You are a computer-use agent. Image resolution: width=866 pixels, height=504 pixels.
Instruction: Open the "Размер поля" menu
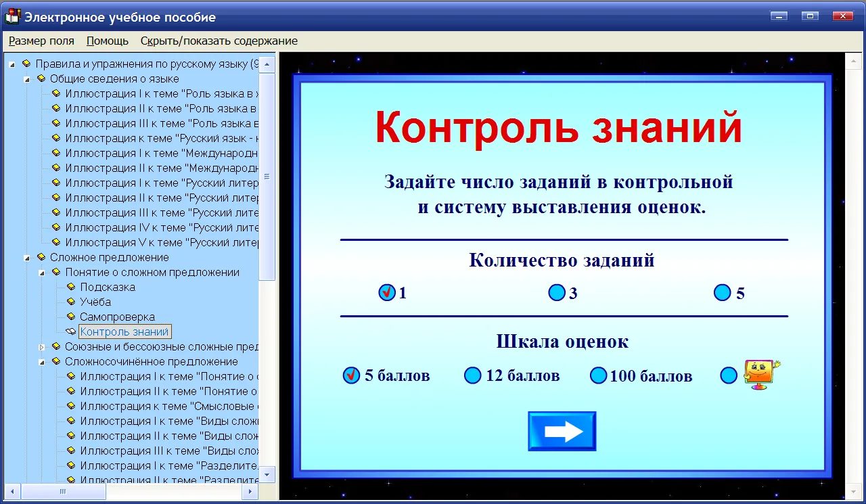[41, 41]
